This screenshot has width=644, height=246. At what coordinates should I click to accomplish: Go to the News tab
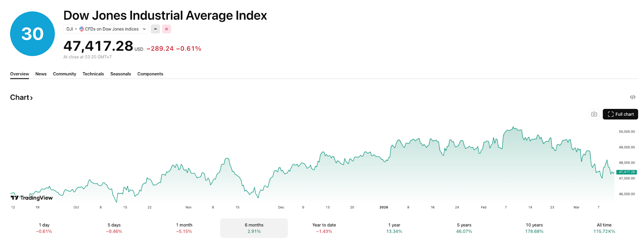coord(41,74)
